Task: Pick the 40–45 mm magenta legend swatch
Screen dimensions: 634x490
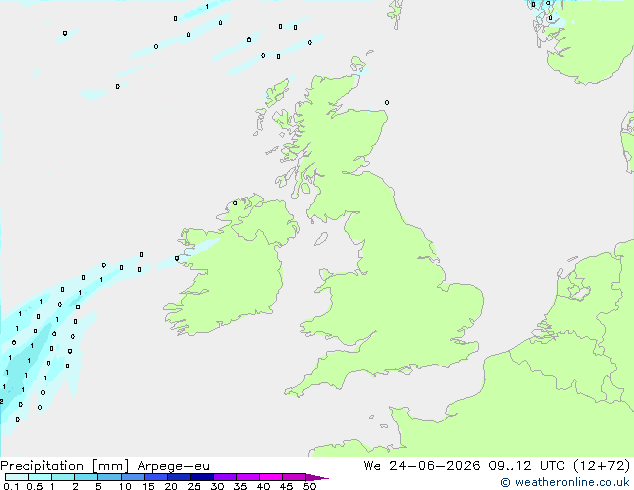Action: (x=271, y=477)
